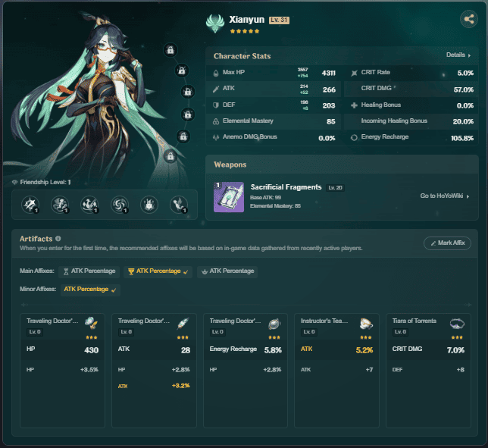The height and width of the screenshot is (448, 488).
Task: Click the ATK sword icon in stats
Action: pos(216,89)
